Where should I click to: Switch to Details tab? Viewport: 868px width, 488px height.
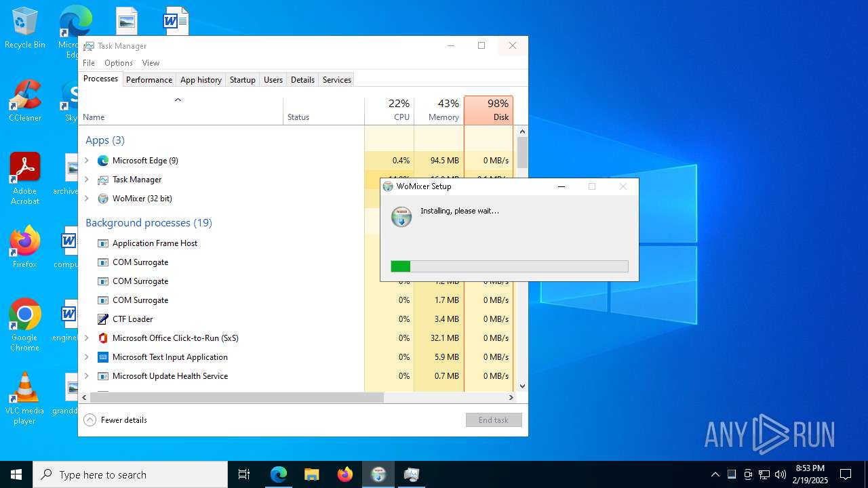coord(302,80)
